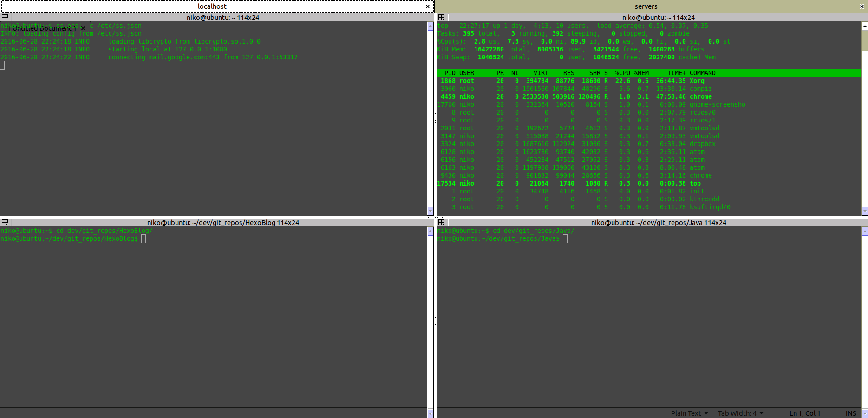Click scroll-down arrow of top process monitor pane
Viewport: 868px width, 418px height.
click(864, 211)
